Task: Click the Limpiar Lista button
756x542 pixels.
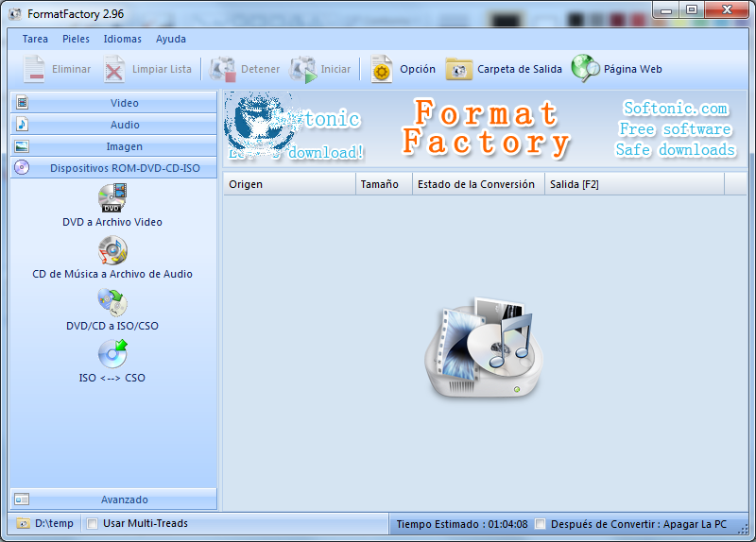Action: (x=147, y=69)
